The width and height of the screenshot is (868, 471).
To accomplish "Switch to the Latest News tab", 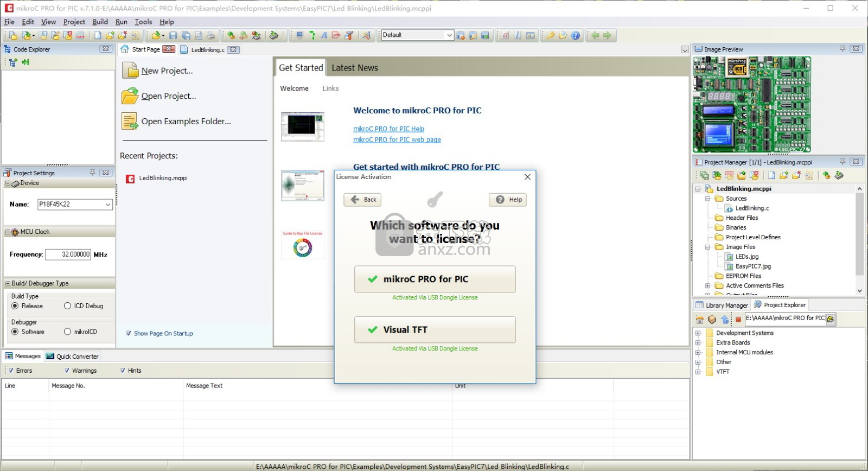I will (355, 68).
